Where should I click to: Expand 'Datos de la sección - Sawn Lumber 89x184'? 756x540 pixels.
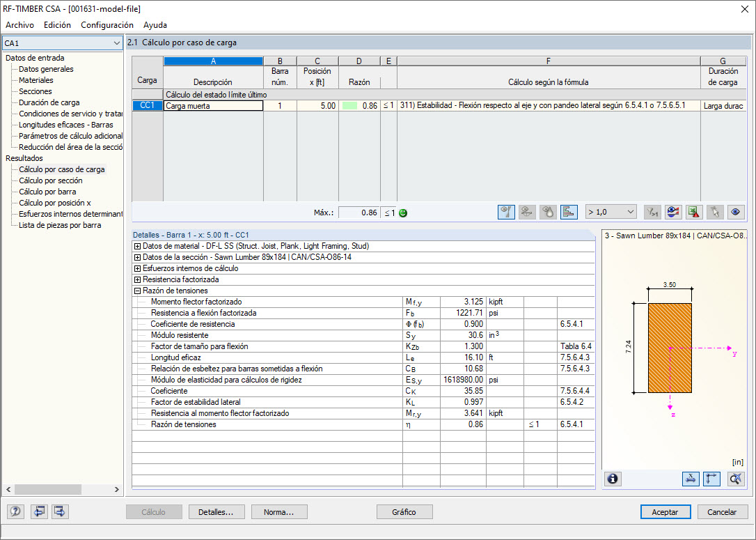[137, 257]
